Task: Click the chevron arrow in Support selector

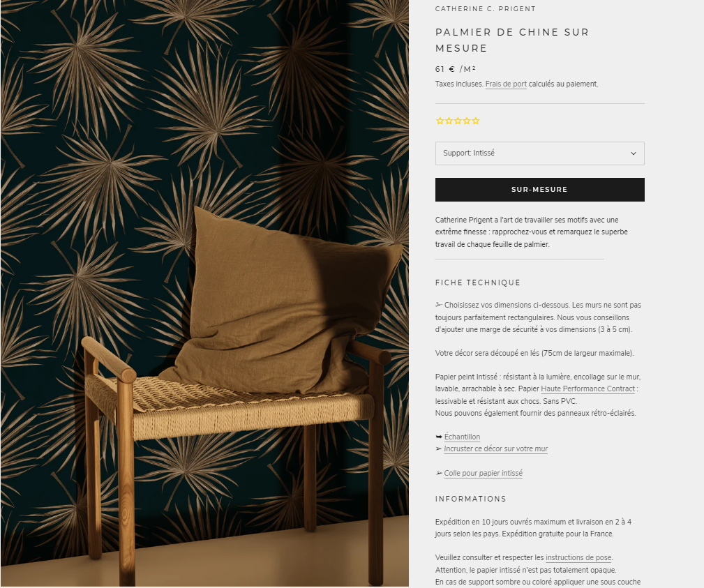Action: pos(633,153)
